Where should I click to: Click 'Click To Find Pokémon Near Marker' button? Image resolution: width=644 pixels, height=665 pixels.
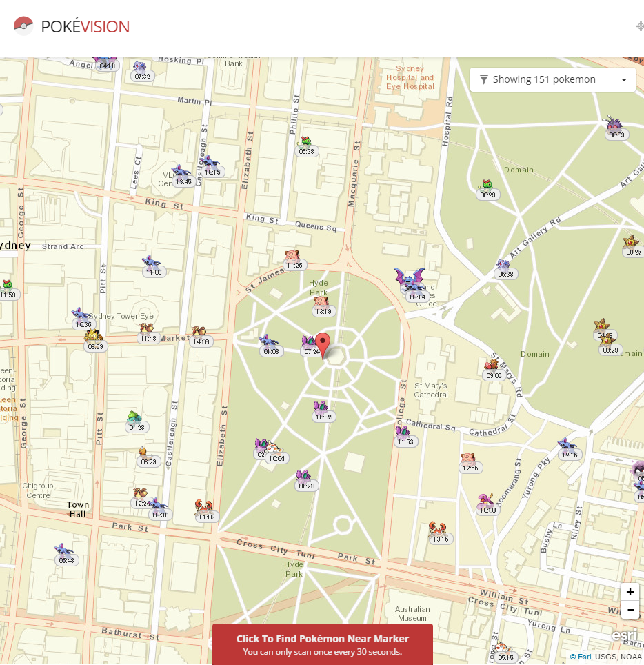[323, 644]
